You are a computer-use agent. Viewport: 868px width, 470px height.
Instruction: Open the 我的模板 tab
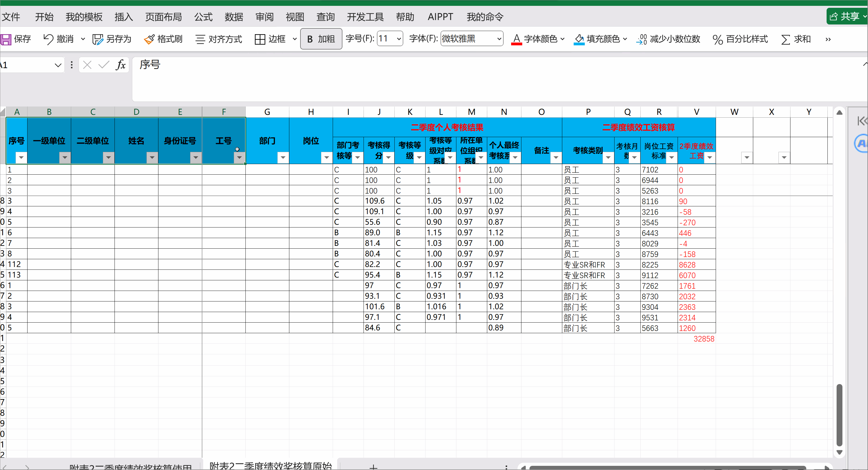[x=84, y=17]
